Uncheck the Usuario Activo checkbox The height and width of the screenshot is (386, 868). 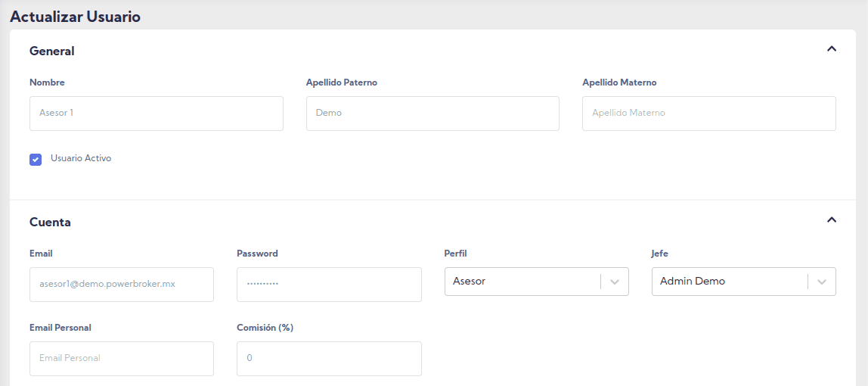(36, 160)
